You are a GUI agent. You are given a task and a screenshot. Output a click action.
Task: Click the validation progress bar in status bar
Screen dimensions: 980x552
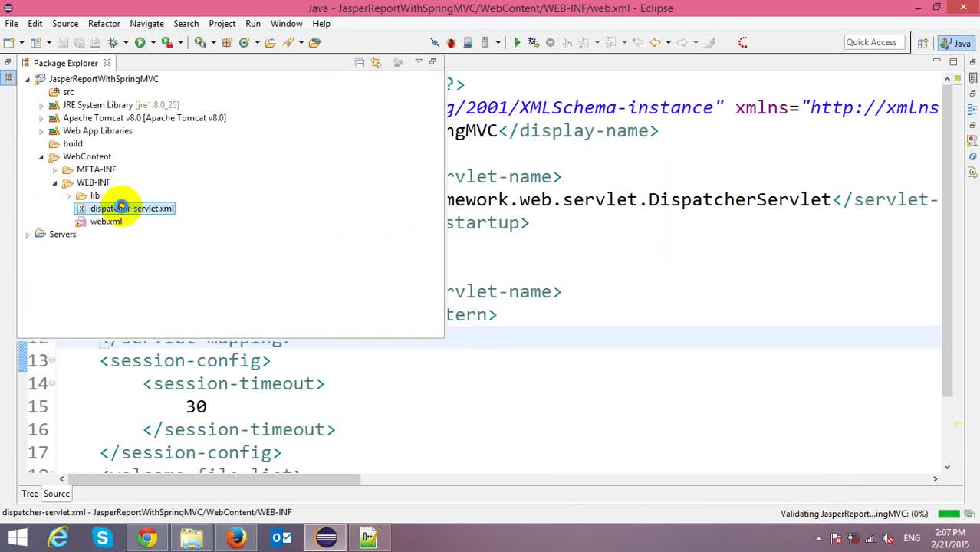click(x=949, y=514)
